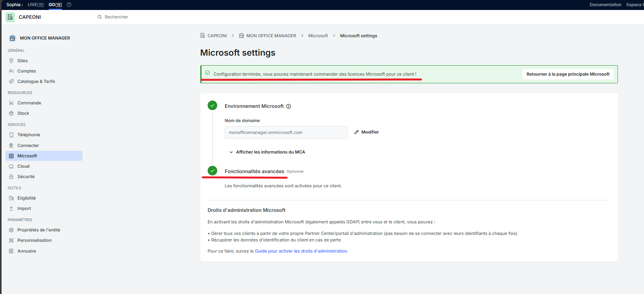Click Retourner à la page principale Microsoft
The width and height of the screenshot is (644, 294).
tap(568, 74)
